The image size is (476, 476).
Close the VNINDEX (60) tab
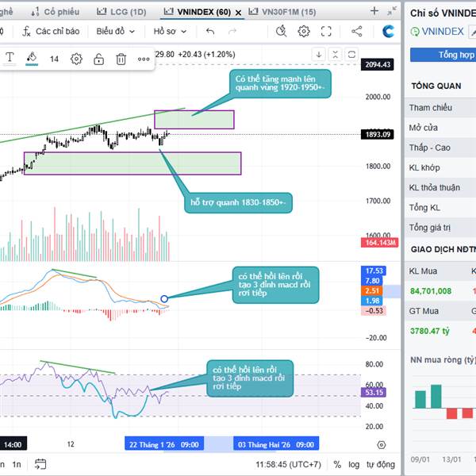pos(238,13)
